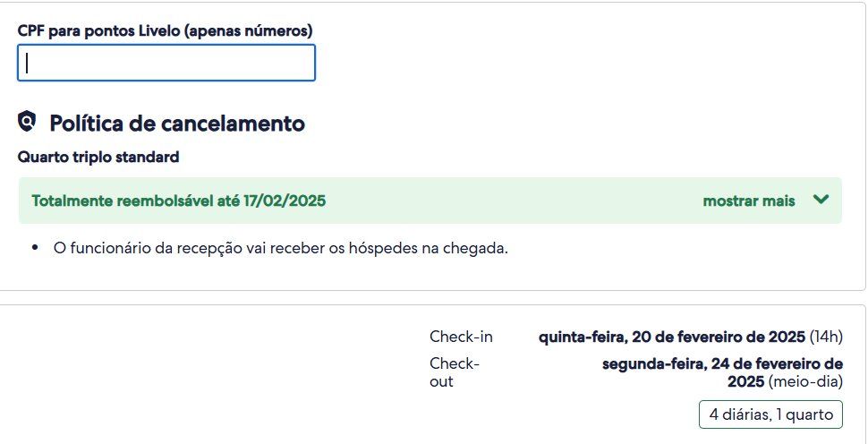Image resolution: width=868 pixels, height=444 pixels.
Task: Select the check-in date quinta-feira, 20 de fevereiro
Action: click(672, 337)
